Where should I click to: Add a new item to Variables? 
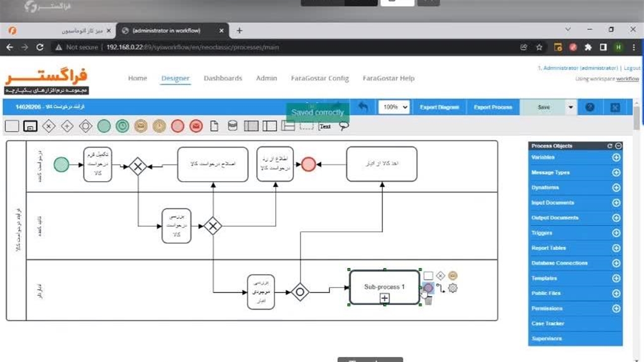point(616,157)
